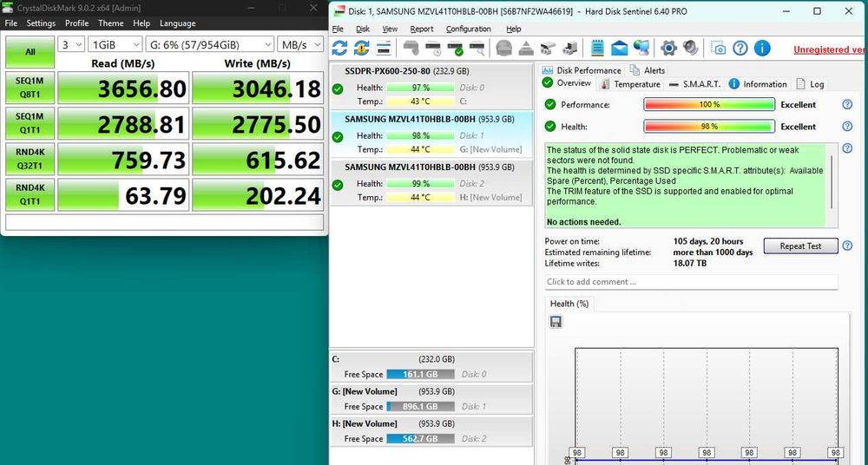Click the globe and monitor network icon
The image size is (868, 465).
point(641,49)
